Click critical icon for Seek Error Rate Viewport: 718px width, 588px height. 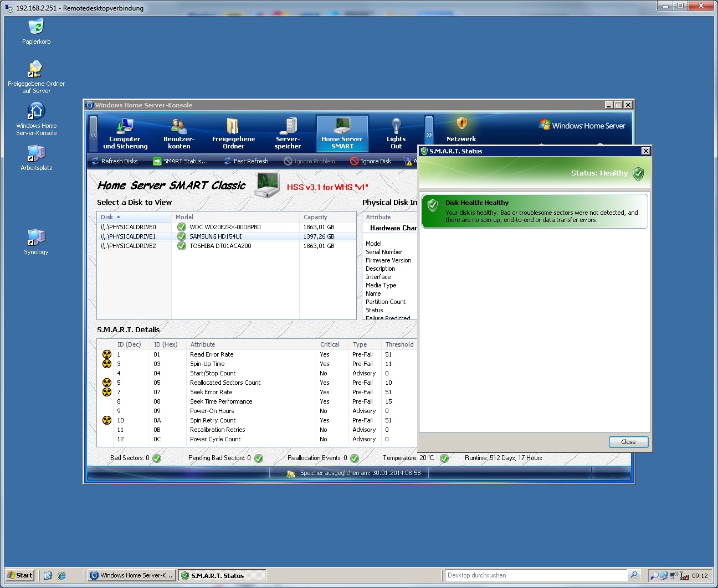pos(107,392)
